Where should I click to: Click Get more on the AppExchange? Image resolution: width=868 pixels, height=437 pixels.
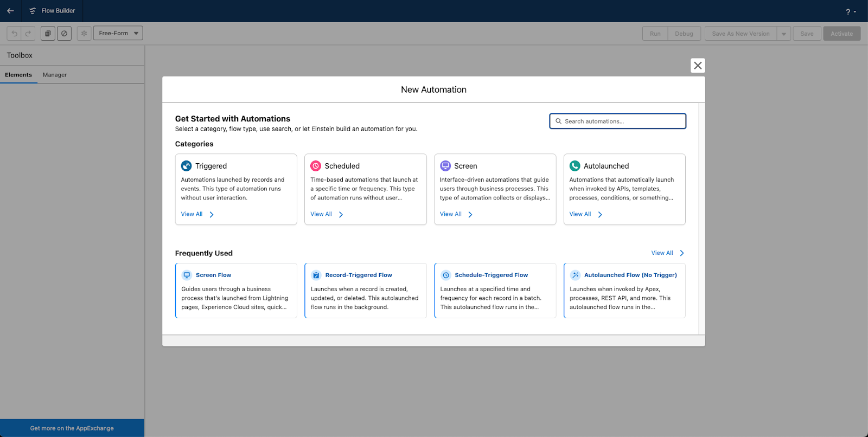coord(72,428)
